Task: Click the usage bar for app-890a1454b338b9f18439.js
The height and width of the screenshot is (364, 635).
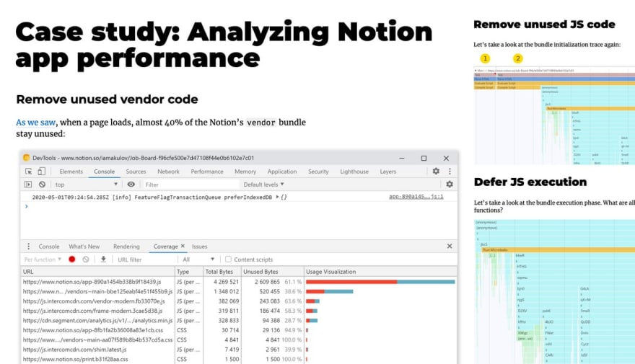Action: 380,282
